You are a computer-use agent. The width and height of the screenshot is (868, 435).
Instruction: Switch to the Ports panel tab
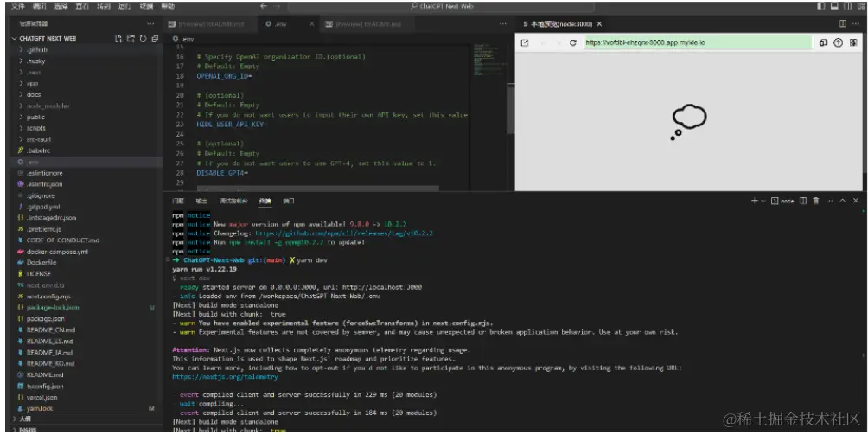pos(289,201)
